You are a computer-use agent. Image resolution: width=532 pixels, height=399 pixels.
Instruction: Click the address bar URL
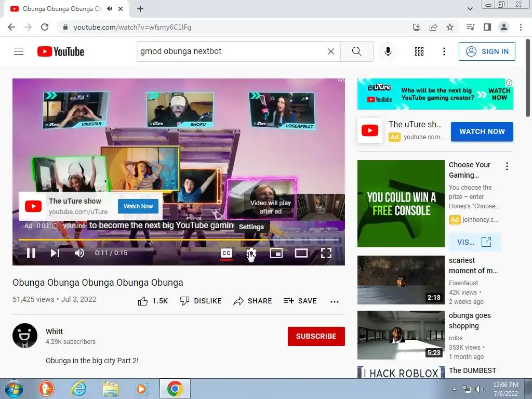(x=132, y=27)
